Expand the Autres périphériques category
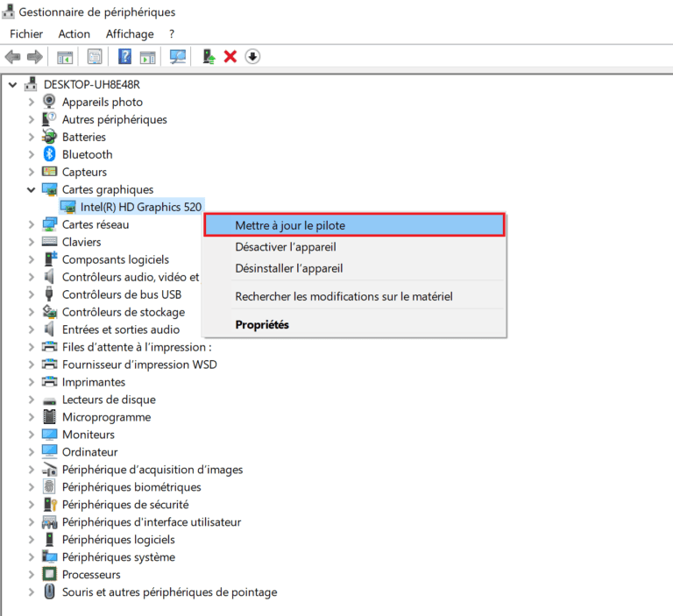 (31, 119)
